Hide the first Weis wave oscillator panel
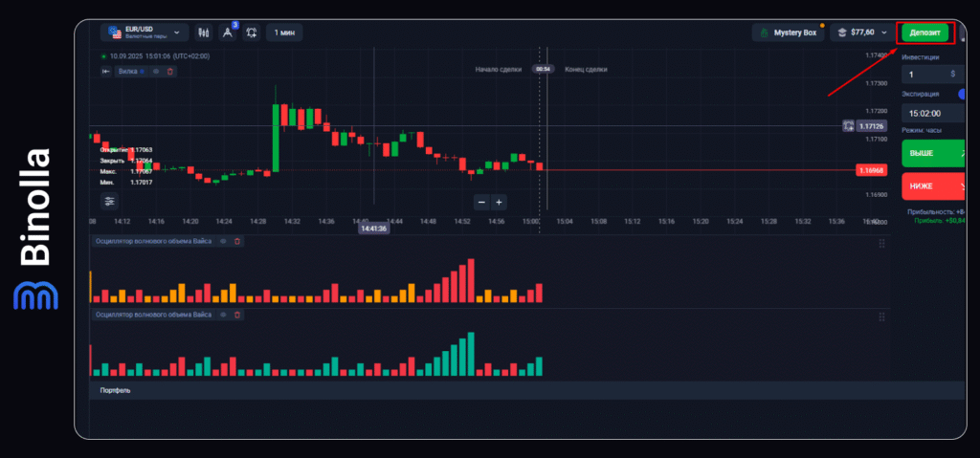 [x=224, y=242]
